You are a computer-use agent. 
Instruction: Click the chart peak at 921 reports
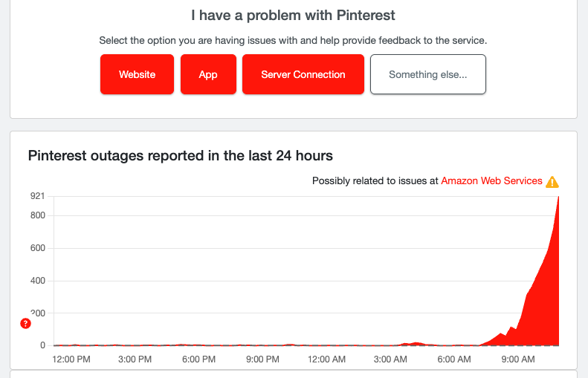(558, 198)
